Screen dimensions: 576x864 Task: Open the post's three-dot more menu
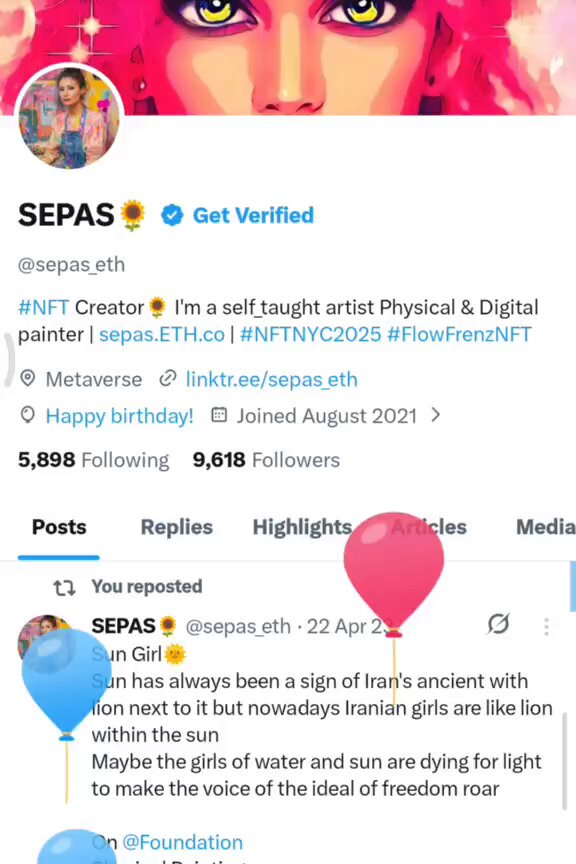pos(546,627)
